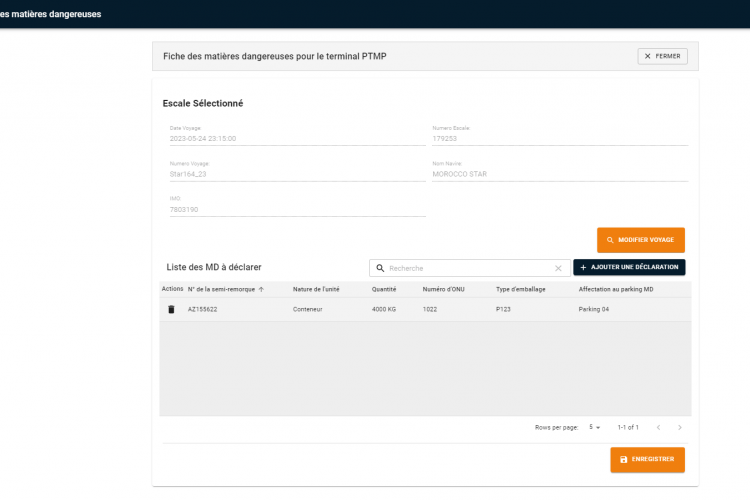Click the Date Voyage field

point(297,139)
